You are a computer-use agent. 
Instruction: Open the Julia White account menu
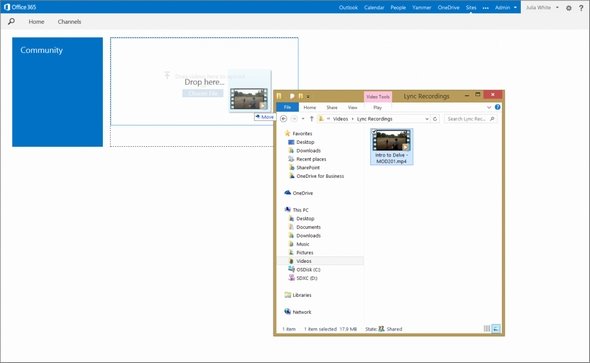[541, 8]
